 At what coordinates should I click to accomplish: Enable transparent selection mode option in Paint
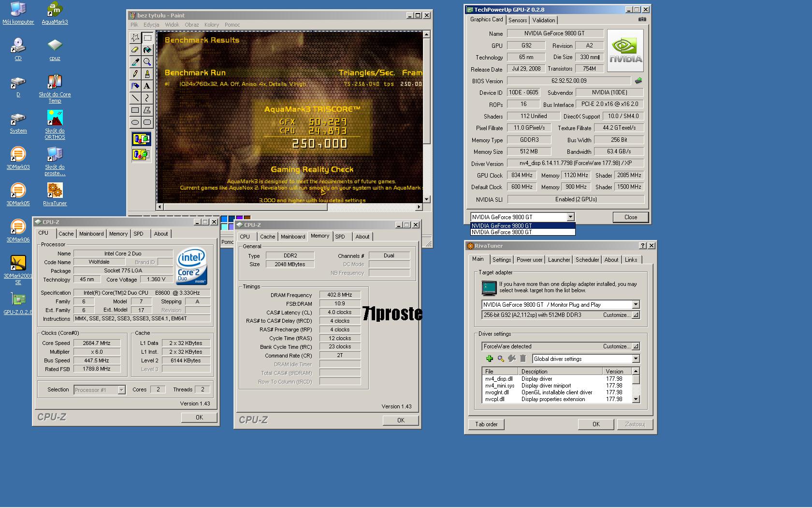(x=141, y=155)
